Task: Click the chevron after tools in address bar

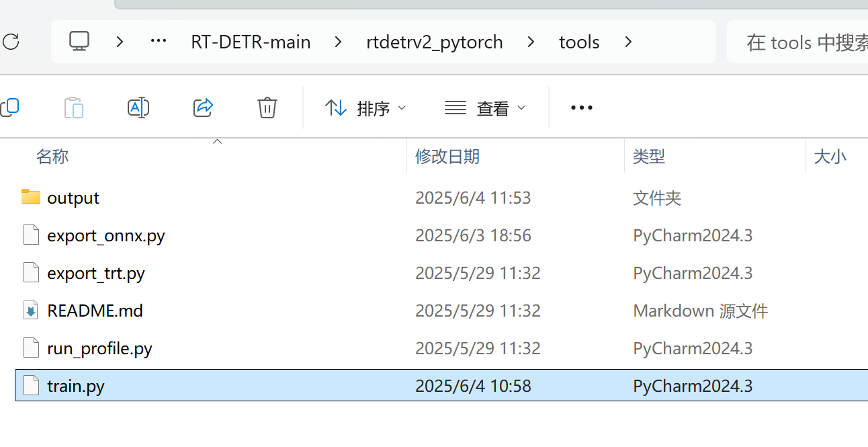Action: [627, 42]
